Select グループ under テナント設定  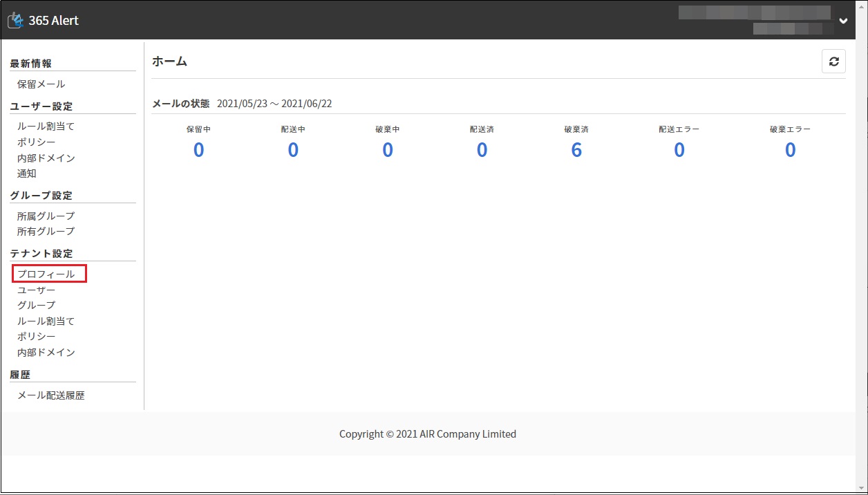36,306
